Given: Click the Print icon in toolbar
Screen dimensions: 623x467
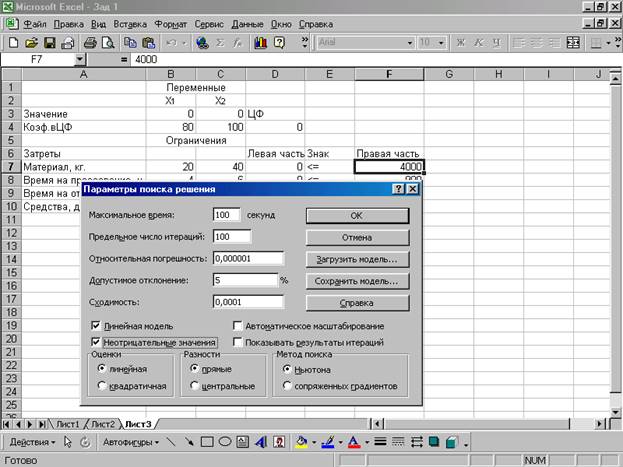Looking at the screenshot, I should tap(89, 43).
